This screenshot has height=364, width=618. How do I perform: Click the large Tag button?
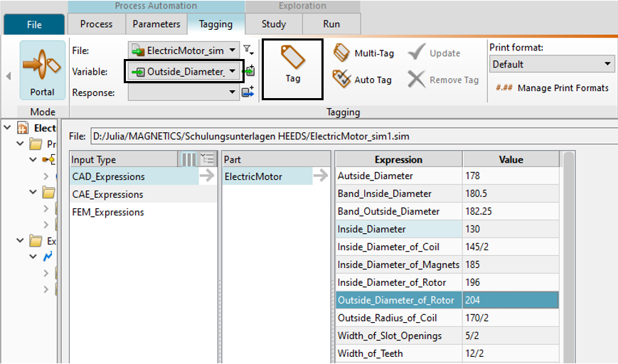[x=292, y=68]
